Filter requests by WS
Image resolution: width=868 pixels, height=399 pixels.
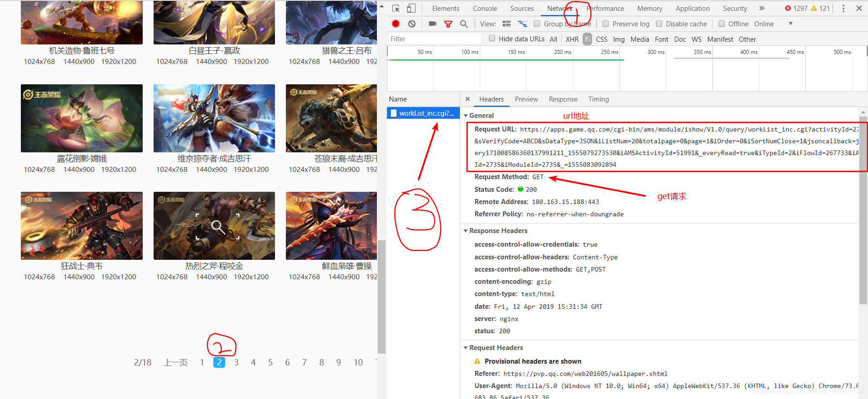[x=697, y=39]
